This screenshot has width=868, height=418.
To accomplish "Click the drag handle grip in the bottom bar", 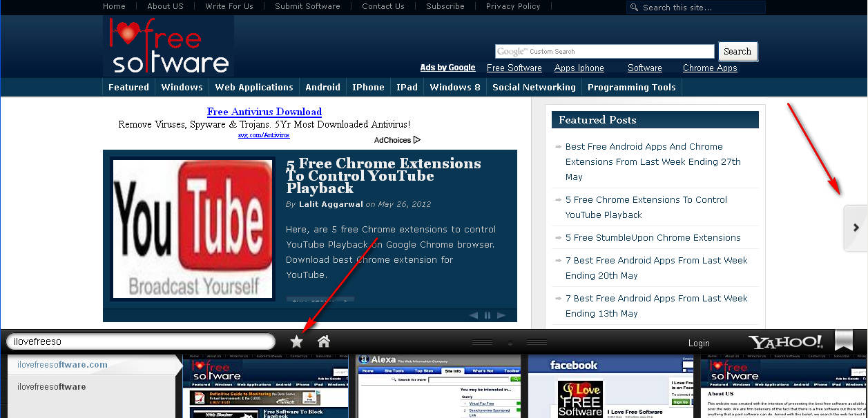I will click(510, 342).
